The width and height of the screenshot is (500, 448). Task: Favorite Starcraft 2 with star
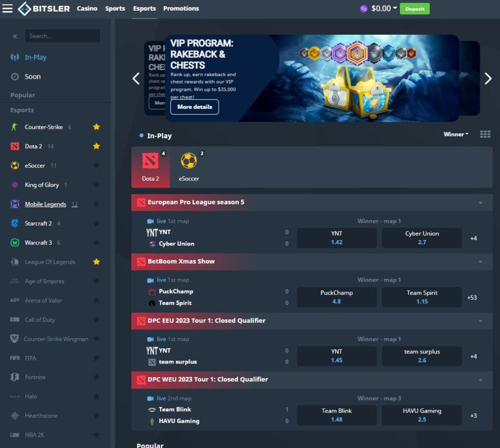(96, 223)
